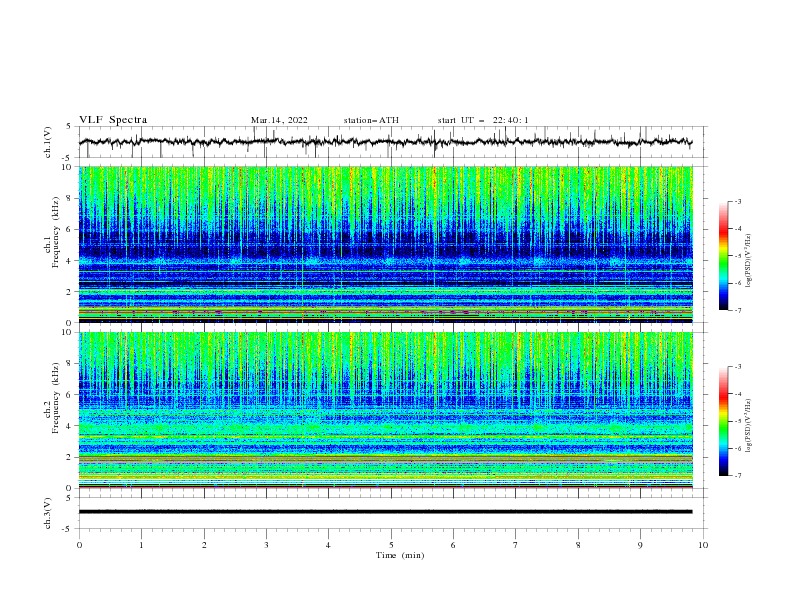792x612 pixels.
Task: Click the "-5" tick on ch.2 colorbar
Action: [x=737, y=421]
